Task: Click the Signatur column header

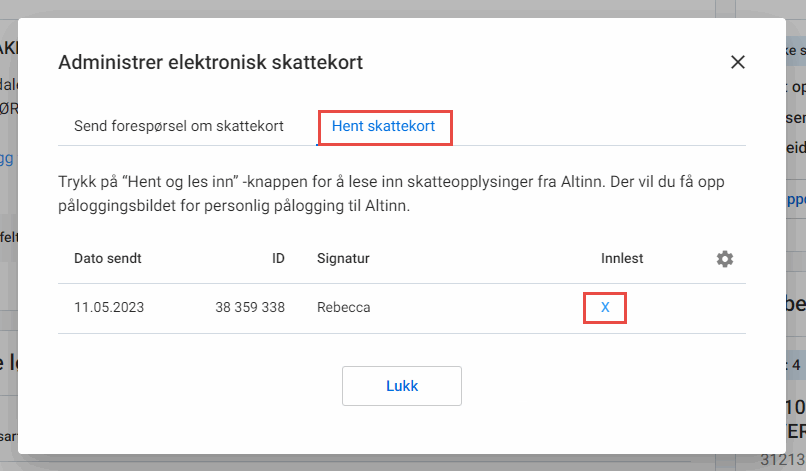Action: (343, 258)
